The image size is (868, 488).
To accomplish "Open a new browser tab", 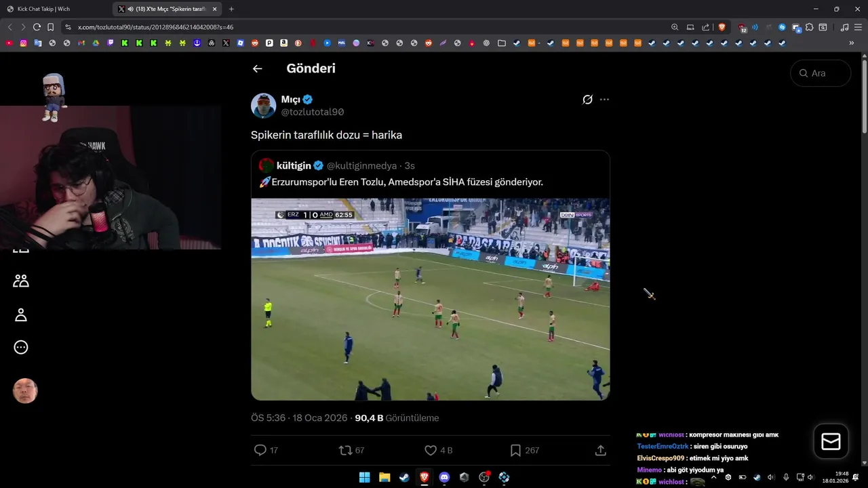I will tap(231, 9).
